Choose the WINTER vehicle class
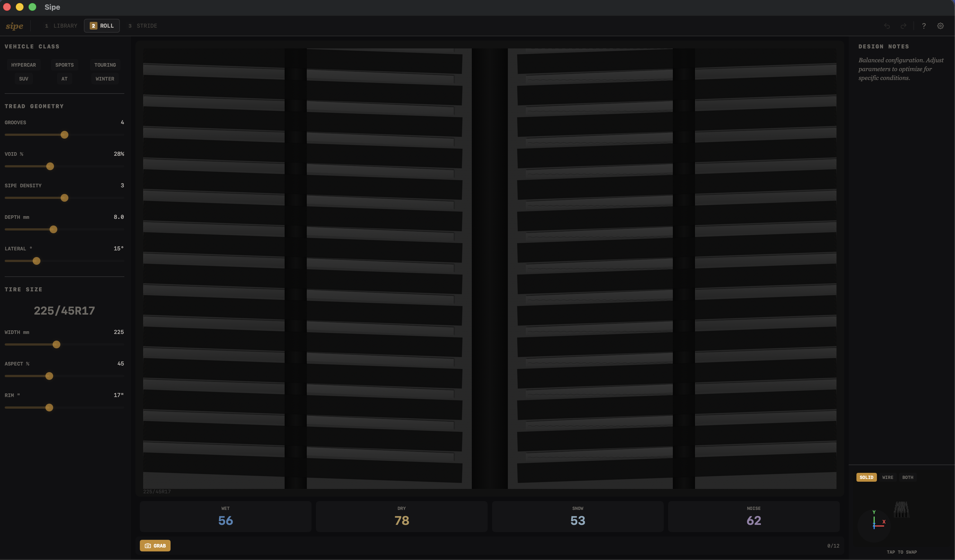The height and width of the screenshot is (560, 955). pyautogui.click(x=105, y=79)
